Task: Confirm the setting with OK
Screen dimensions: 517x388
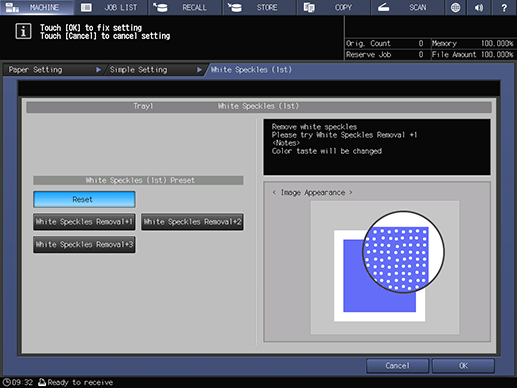Action: 463,366
